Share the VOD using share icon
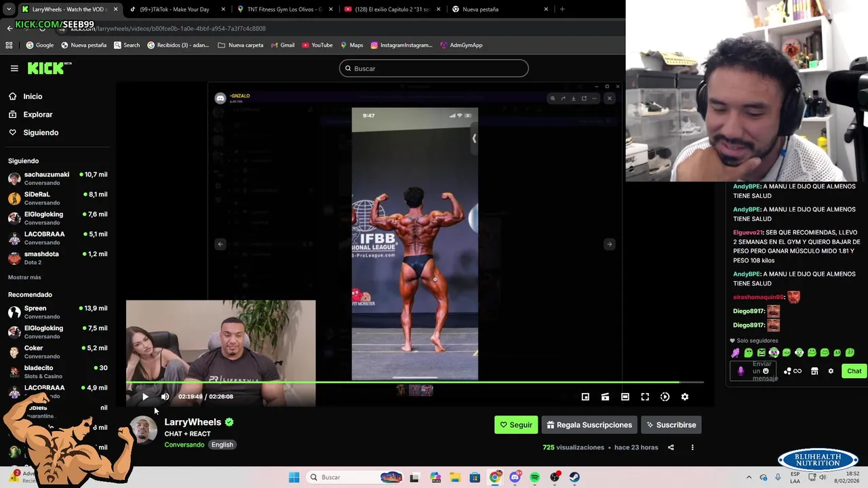 (x=671, y=447)
